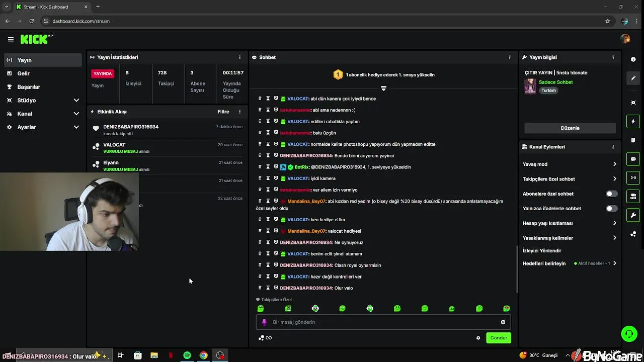Ban the user of 'Clash royal oynarmisin' message
The height and width of the screenshot is (362, 644).
pyautogui.click(x=276, y=265)
